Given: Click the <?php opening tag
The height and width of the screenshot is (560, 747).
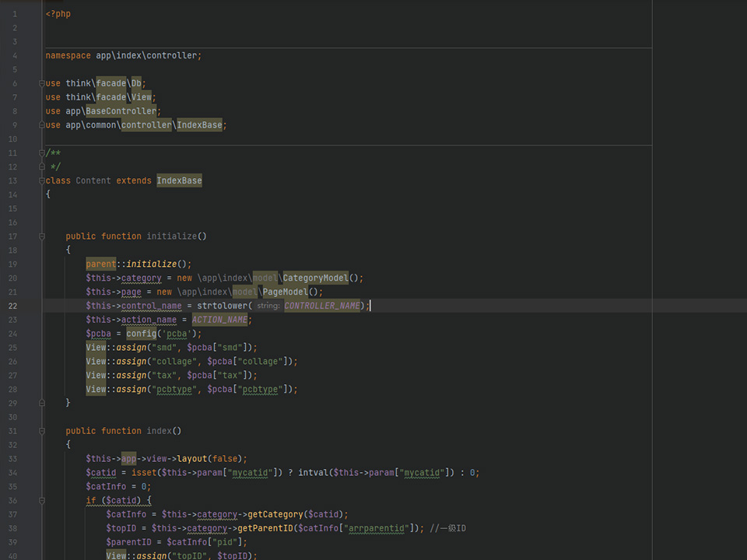Looking at the screenshot, I should point(58,14).
